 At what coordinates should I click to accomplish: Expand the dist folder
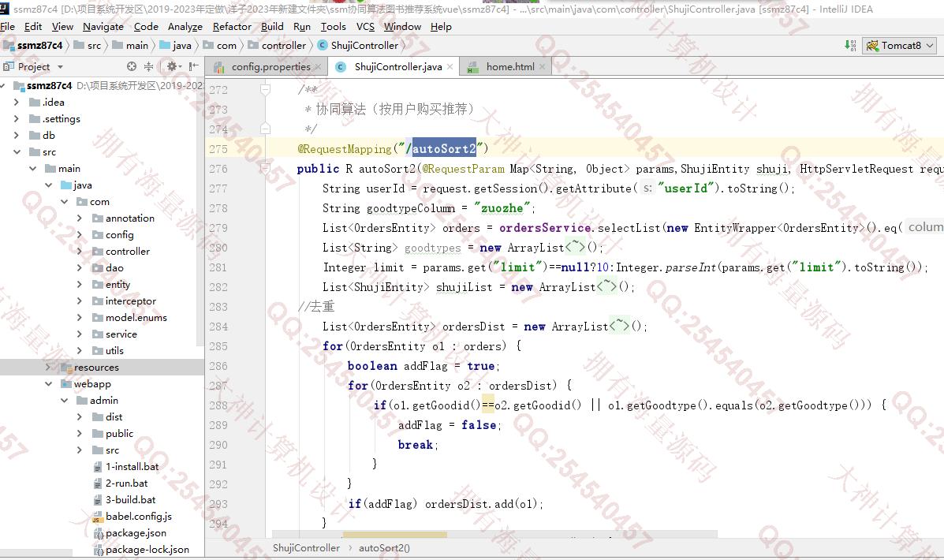80,416
